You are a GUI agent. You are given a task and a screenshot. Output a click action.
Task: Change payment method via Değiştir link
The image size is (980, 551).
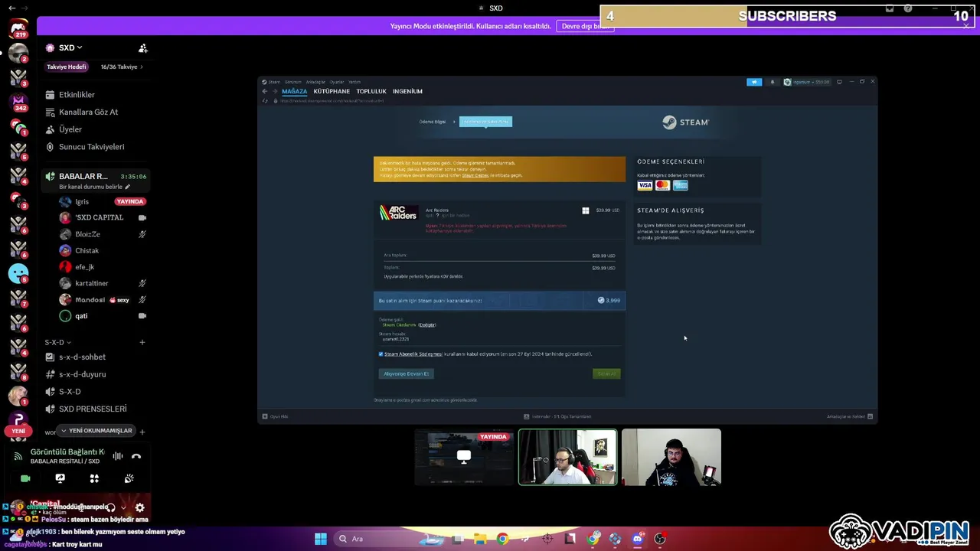[426, 325]
